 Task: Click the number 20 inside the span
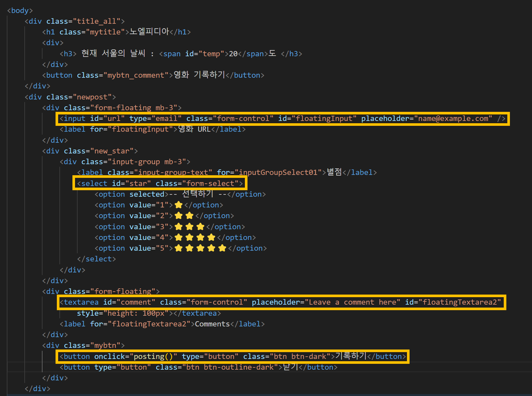tap(233, 54)
